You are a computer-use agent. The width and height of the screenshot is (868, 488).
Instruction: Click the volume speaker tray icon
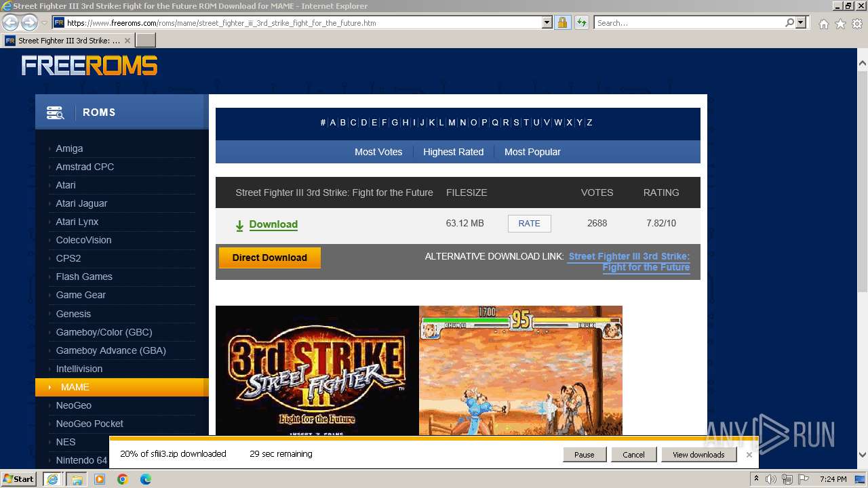coord(771,479)
